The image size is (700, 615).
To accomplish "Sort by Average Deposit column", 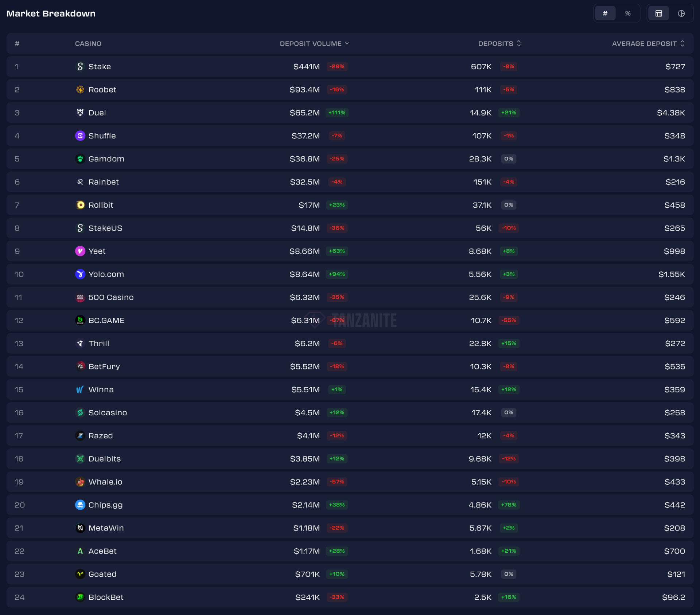I will click(x=648, y=43).
